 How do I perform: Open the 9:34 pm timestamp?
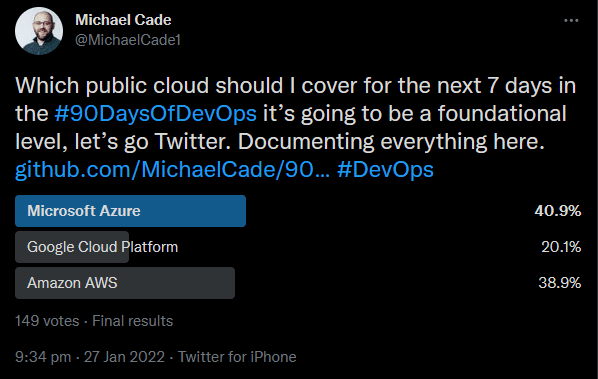43,357
